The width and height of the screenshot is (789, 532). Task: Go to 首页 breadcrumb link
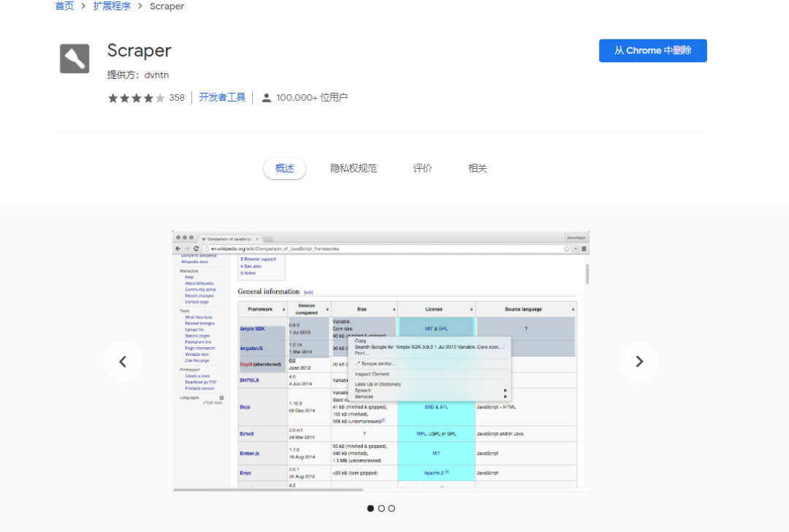tap(64, 6)
